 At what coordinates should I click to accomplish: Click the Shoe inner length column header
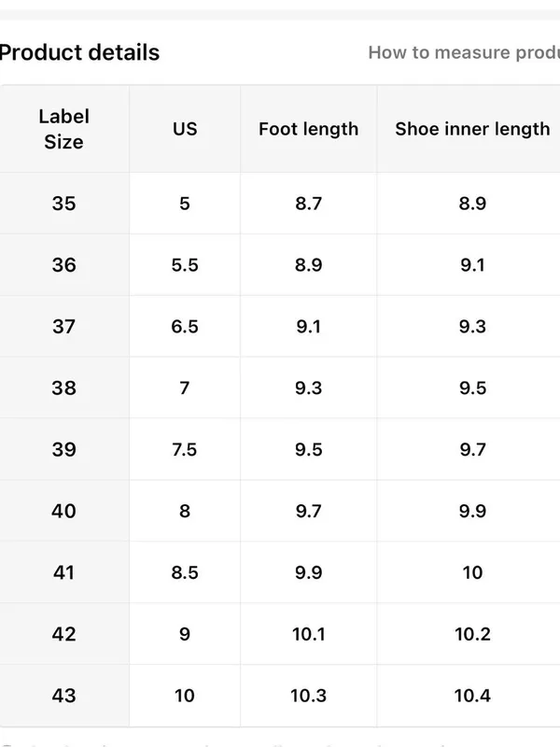469,129
